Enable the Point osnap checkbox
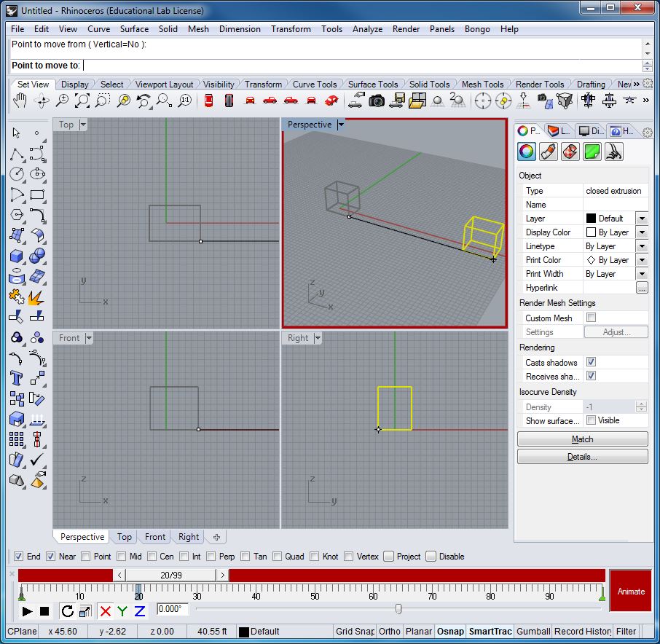 click(85, 557)
